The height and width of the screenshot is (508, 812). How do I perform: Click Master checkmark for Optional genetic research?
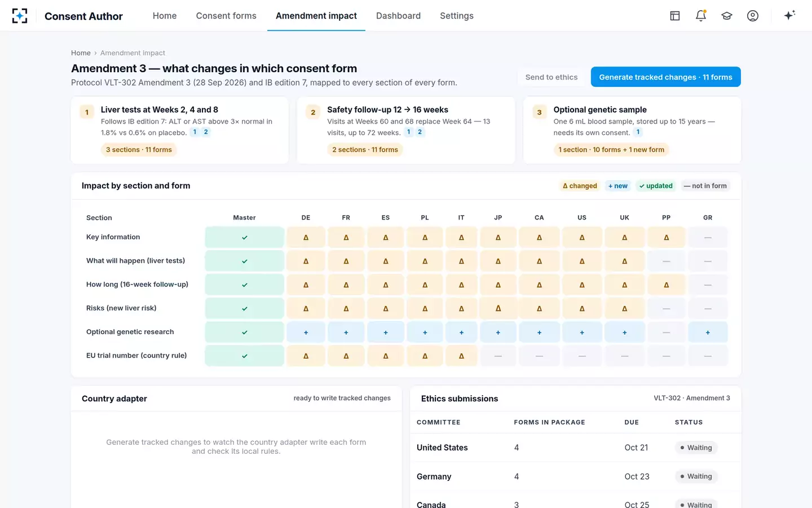244,332
